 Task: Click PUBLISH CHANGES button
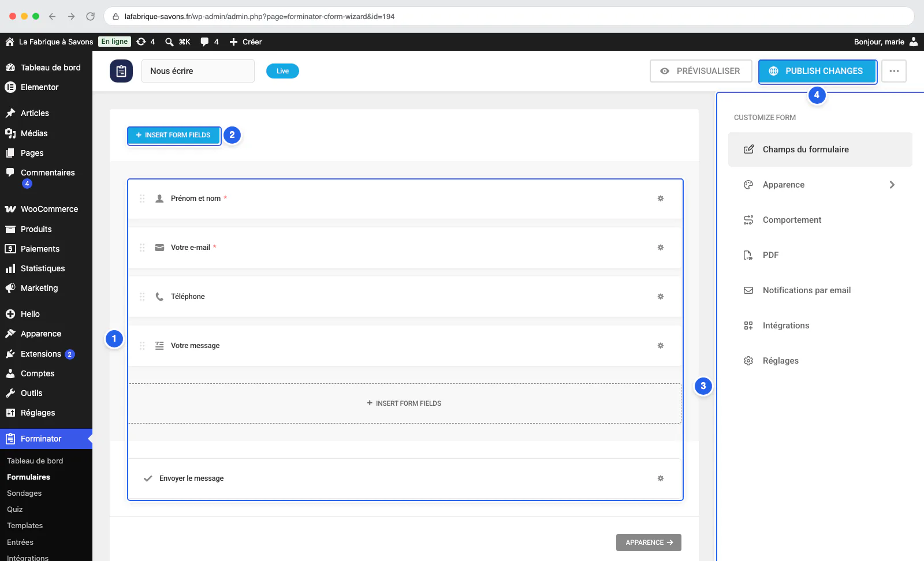[x=817, y=71]
